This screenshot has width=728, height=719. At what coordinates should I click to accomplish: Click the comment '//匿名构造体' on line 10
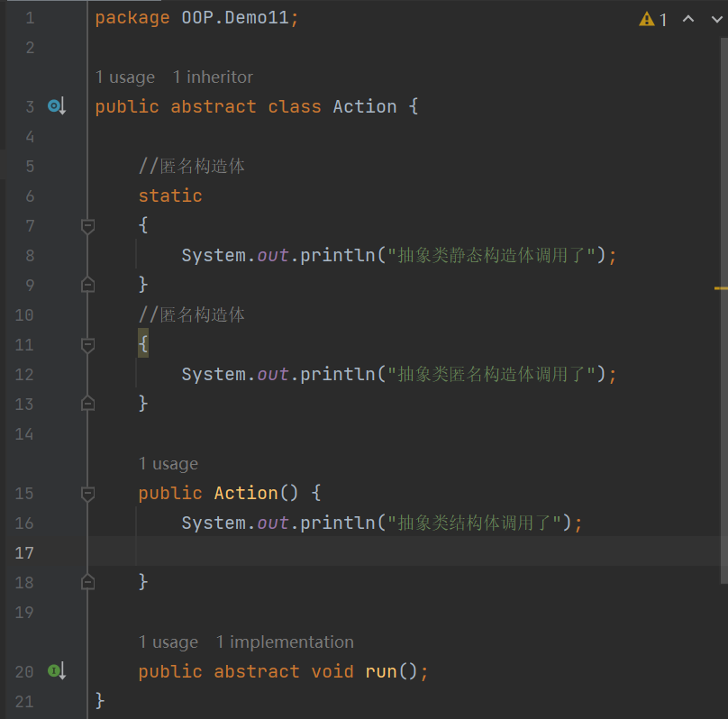192,314
